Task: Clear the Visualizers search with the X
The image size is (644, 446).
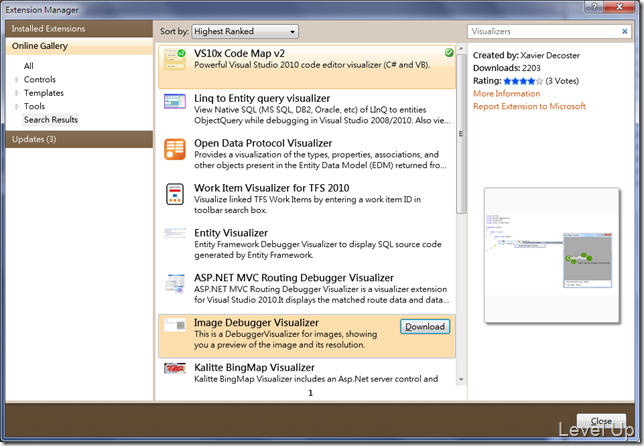Action: coord(625,31)
